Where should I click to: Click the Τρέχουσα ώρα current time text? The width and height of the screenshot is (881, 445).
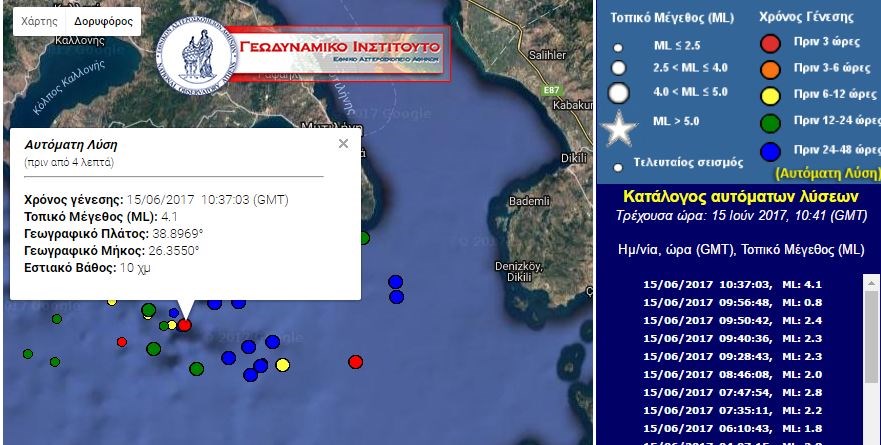(741, 216)
